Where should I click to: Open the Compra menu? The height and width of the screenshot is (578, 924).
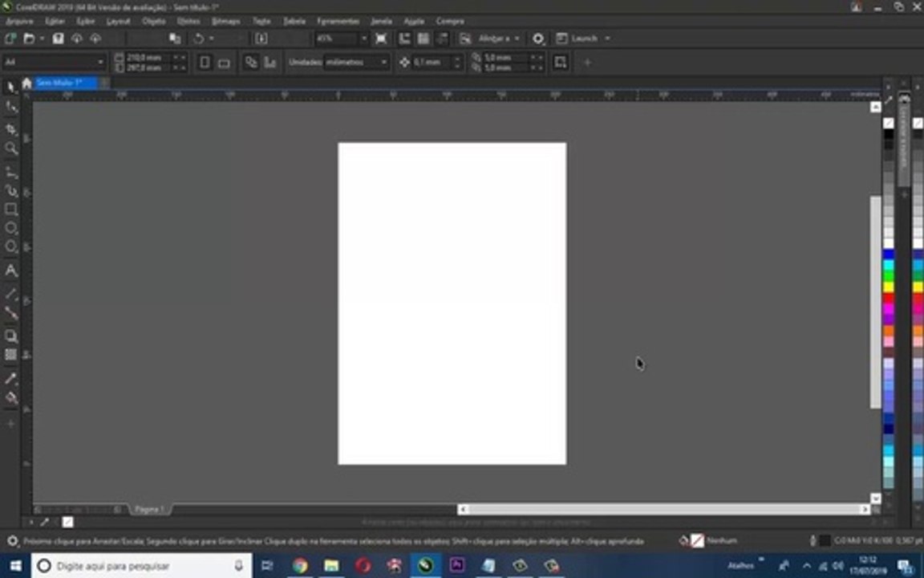point(450,21)
